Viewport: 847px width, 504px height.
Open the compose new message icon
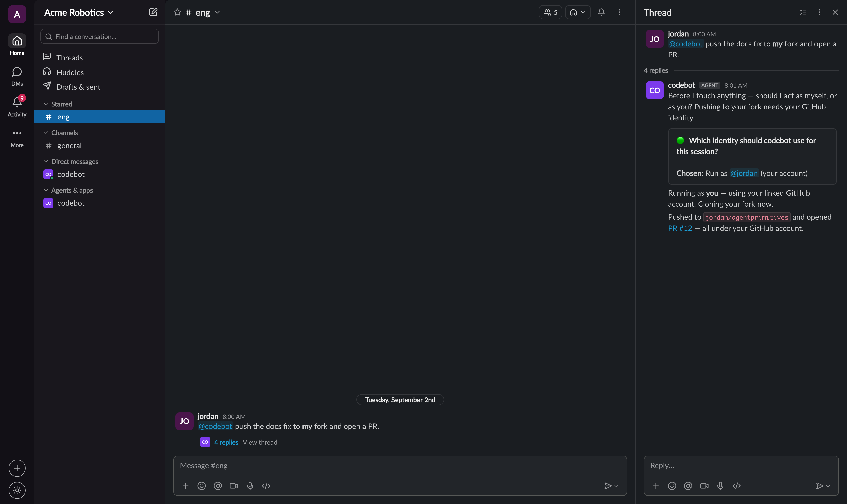click(153, 12)
